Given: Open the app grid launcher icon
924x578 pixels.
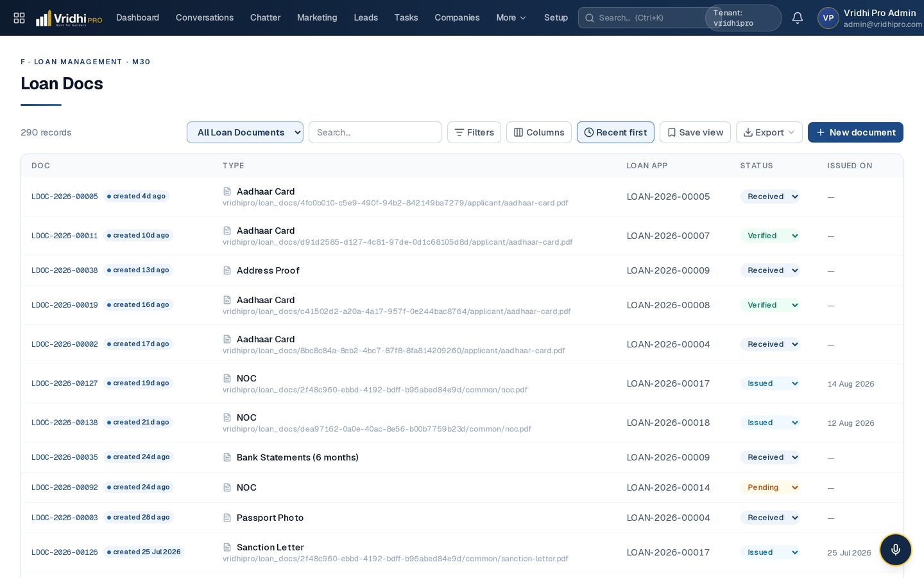Looking at the screenshot, I should tap(19, 18).
